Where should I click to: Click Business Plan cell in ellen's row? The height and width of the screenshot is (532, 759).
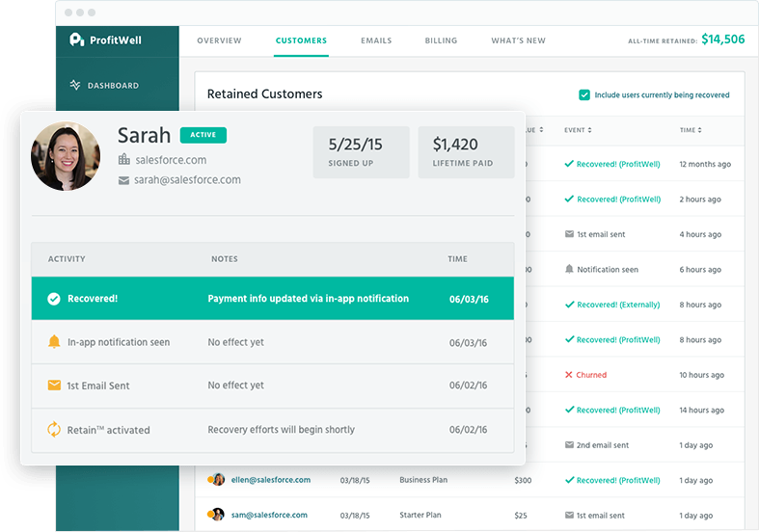[x=423, y=480]
